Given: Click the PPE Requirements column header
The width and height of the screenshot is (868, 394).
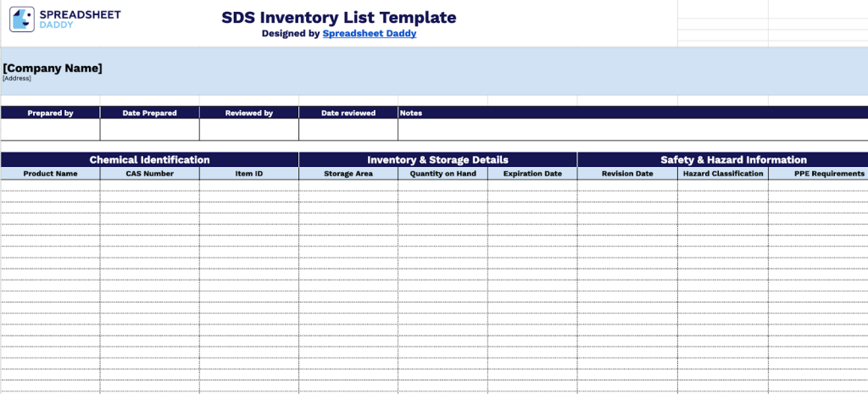Looking at the screenshot, I should [x=818, y=174].
